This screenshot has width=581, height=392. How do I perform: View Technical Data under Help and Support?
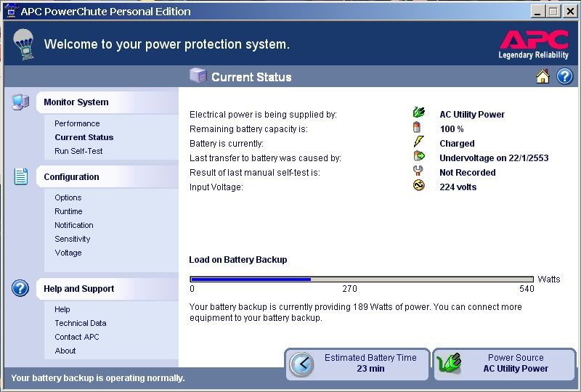click(81, 323)
